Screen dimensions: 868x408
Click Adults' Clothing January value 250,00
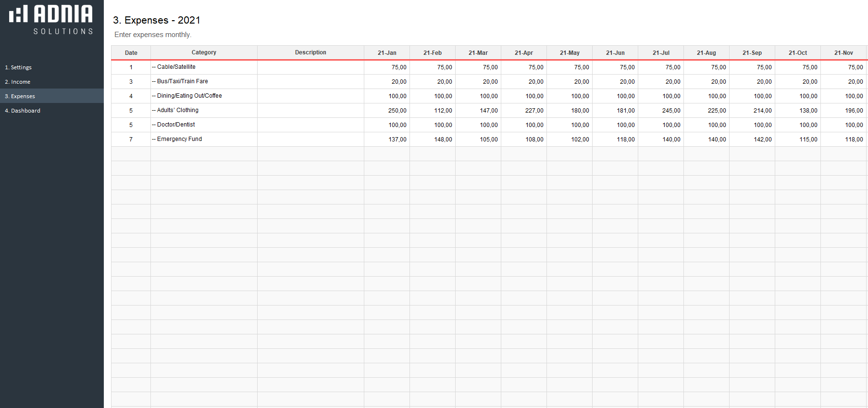387,111
